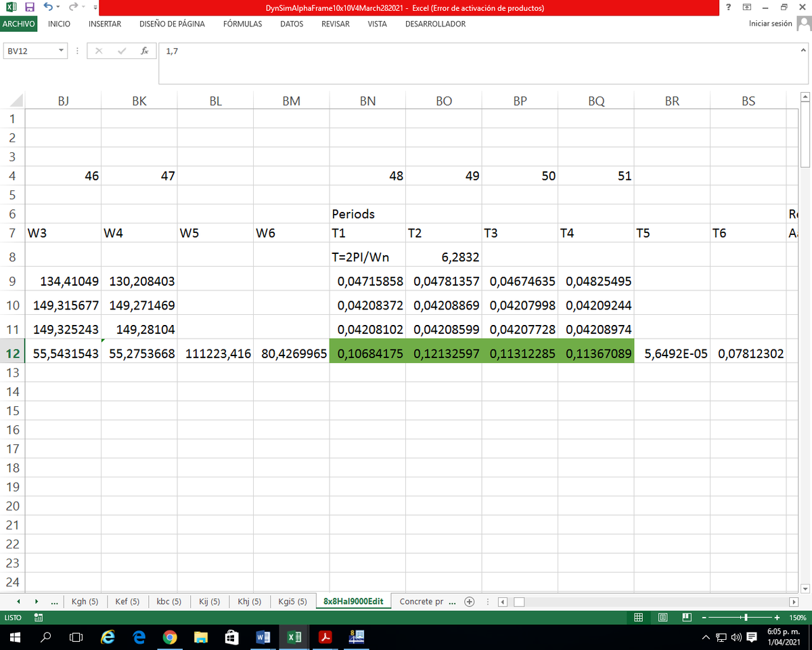Select green cell 0,10684175
The height and width of the screenshot is (650, 812).
click(367, 353)
